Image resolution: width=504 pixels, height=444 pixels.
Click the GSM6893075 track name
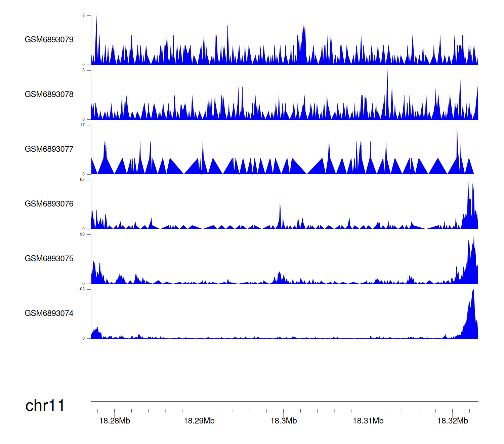(x=49, y=259)
